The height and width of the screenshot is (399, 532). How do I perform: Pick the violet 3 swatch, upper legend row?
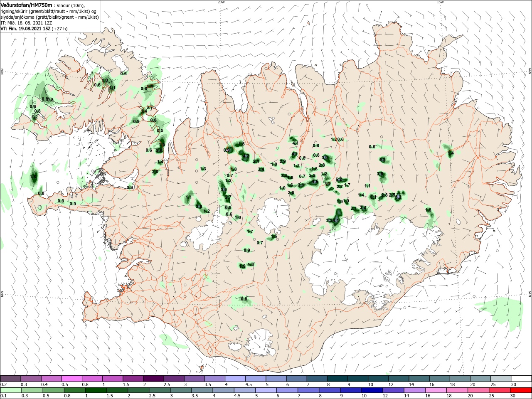[194, 379]
